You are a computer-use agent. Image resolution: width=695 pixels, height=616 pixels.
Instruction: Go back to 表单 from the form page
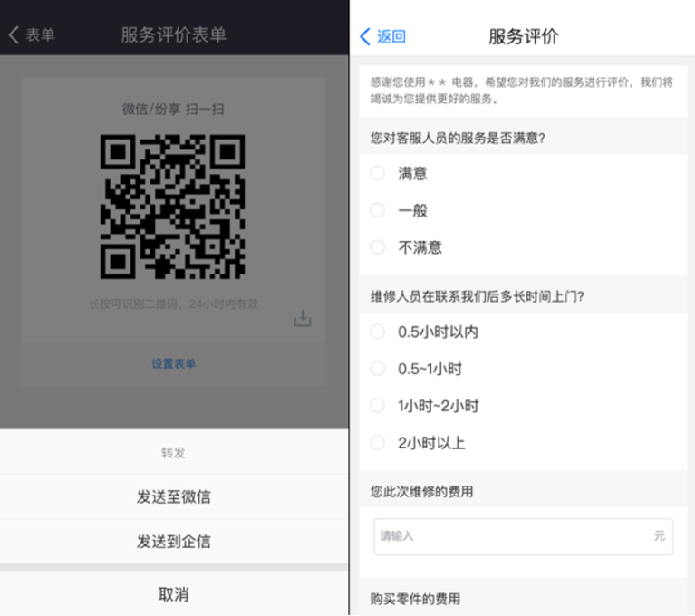click(32, 35)
